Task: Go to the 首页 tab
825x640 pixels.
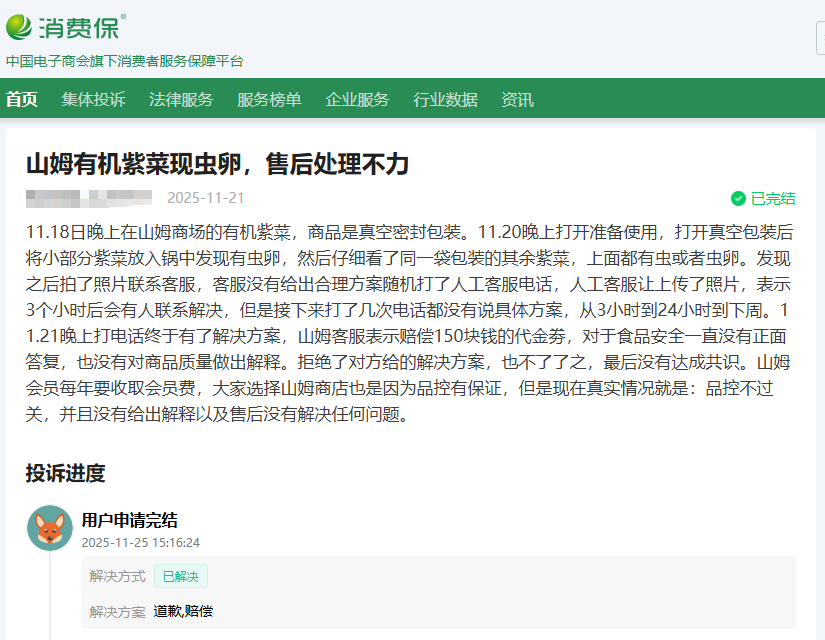Action: click(x=22, y=99)
